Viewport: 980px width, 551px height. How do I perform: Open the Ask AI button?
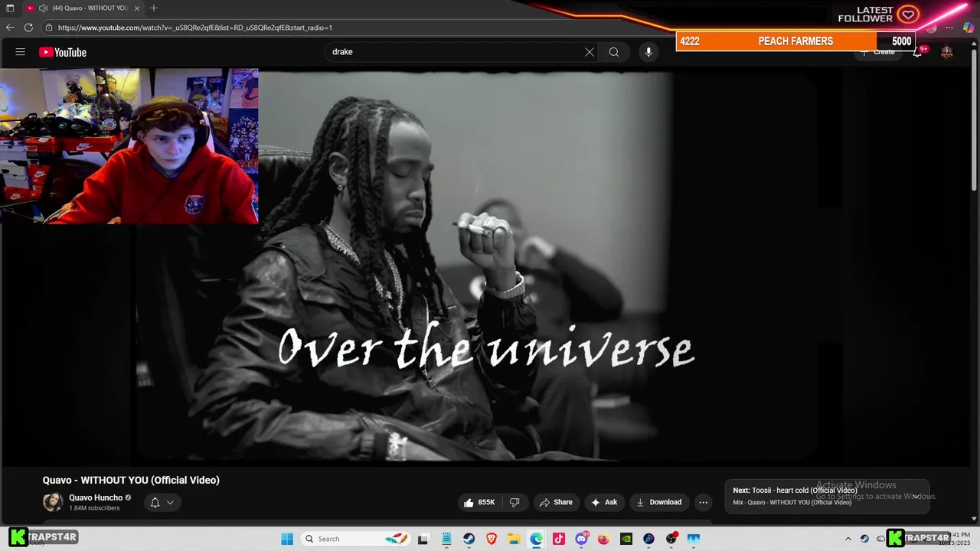point(604,502)
